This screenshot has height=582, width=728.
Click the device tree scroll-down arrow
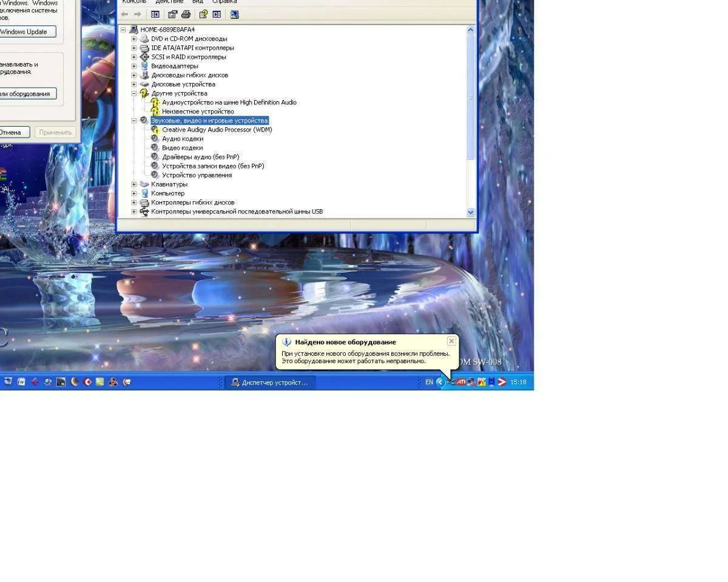tap(471, 212)
